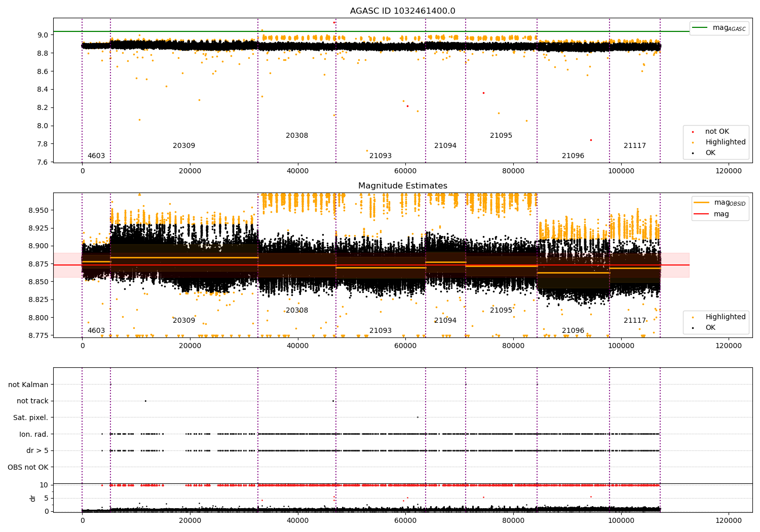Click y-axis tick '8.775' in middle plot

coord(39,336)
